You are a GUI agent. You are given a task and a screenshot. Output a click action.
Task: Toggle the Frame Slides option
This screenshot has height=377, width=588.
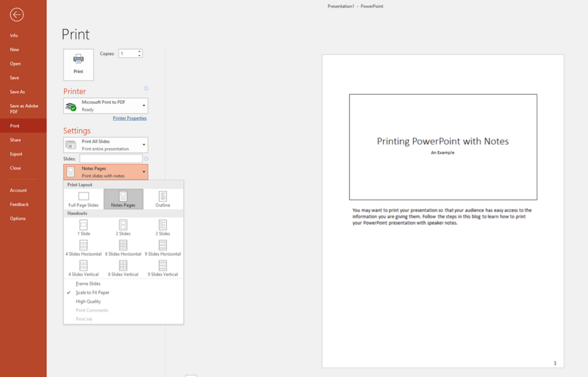coord(87,283)
